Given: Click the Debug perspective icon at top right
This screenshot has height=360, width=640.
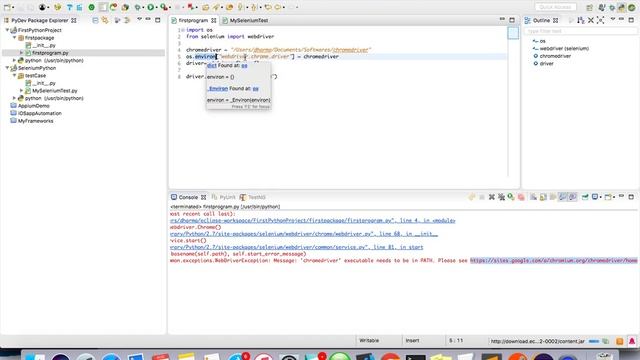Looking at the screenshot, I should [x=611, y=7].
